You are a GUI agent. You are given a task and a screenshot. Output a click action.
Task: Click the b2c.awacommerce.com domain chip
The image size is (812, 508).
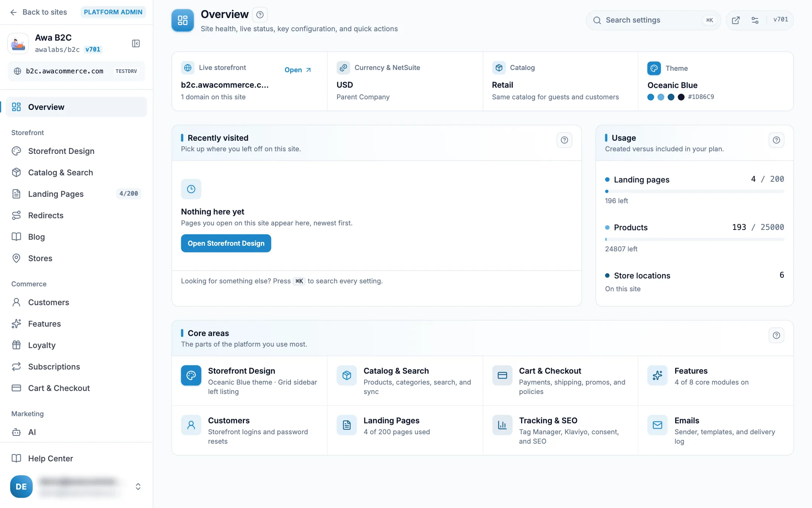click(x=76, y=71)
